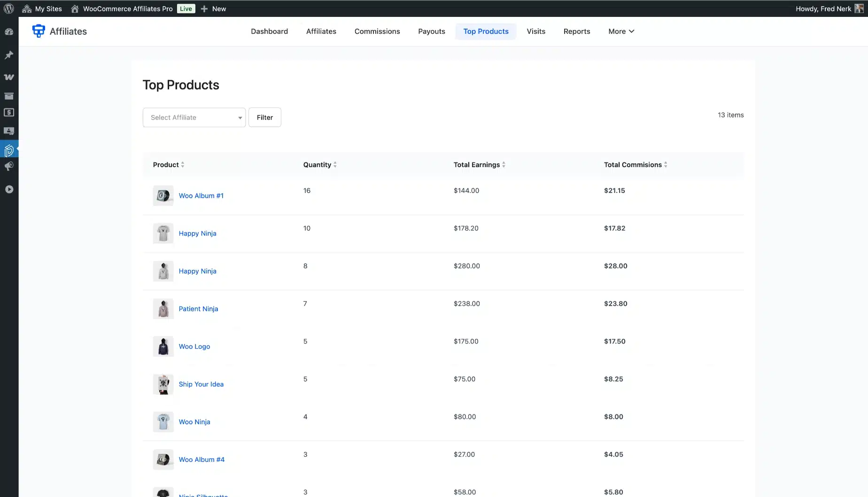
Task: Open the Products archive box sidebar icon
Action: 9,96
